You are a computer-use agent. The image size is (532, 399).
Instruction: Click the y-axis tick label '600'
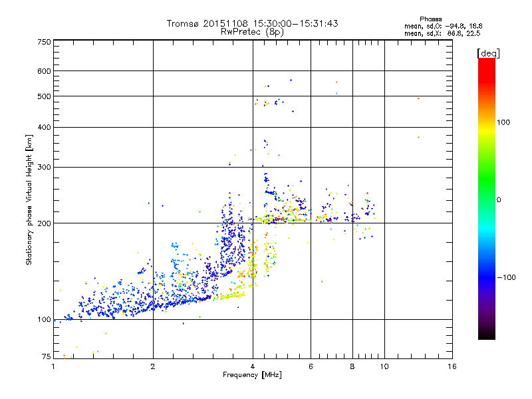(x=45, y=71)
